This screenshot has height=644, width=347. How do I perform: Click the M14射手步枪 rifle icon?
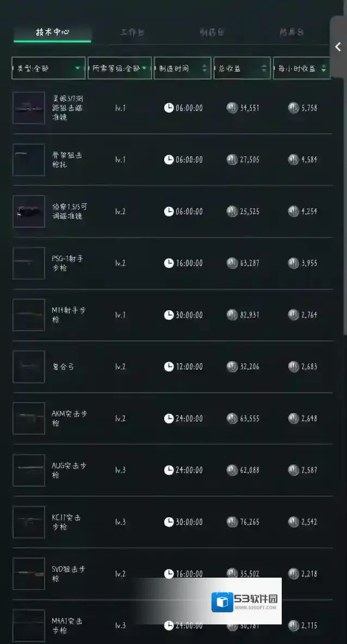pyautogui.click(x=29, y=315)
